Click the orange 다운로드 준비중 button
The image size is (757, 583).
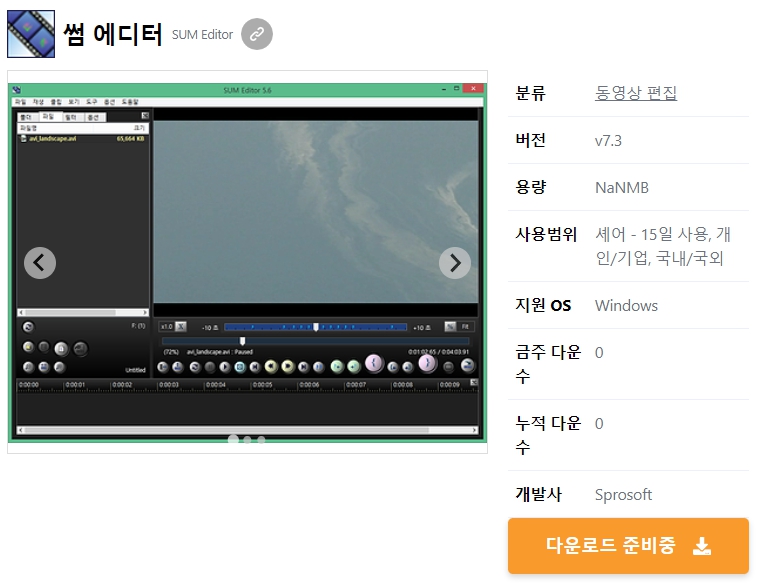628,546
